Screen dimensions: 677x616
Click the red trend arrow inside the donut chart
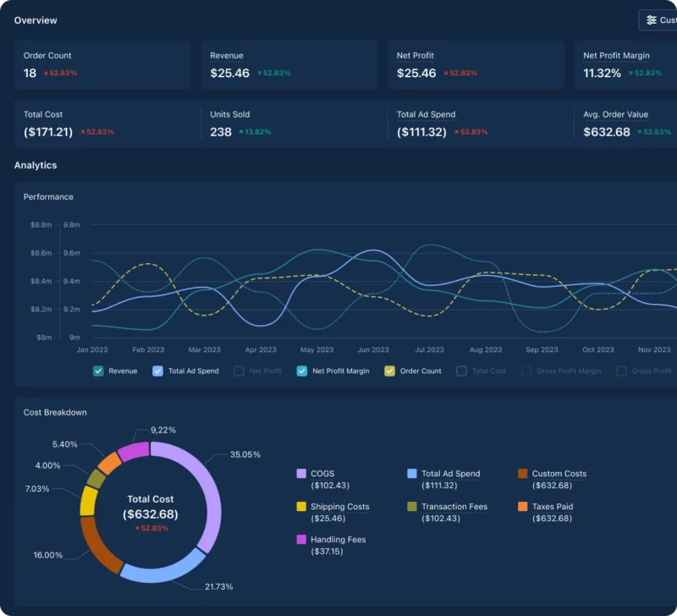pos(137,529)
